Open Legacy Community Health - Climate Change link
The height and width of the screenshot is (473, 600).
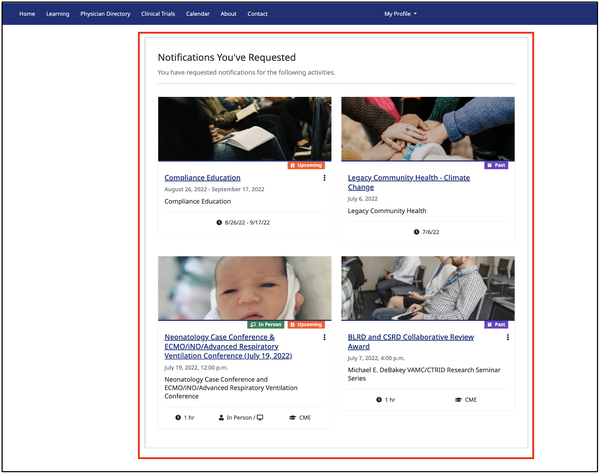click(409, 183)
